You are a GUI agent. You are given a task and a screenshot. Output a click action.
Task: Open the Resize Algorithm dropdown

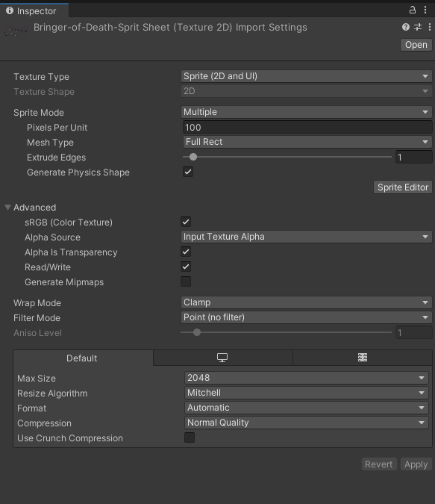click(x=307, y=393)
